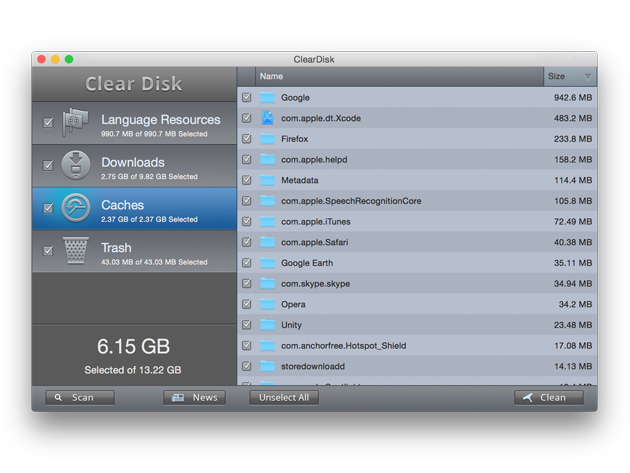Click the com.apple.iTunes folder icon
The image size is (630, 473).
(x=267, y=221)
